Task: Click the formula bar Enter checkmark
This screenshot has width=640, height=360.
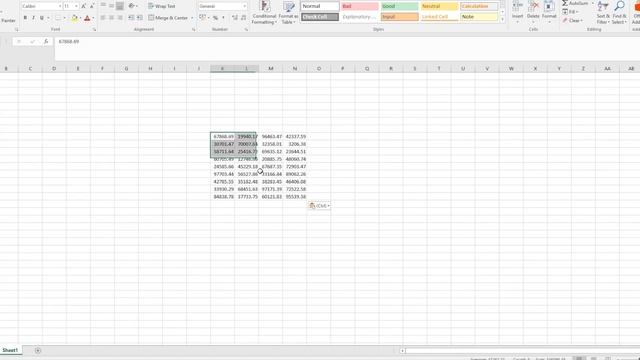Action: (32, 42)
